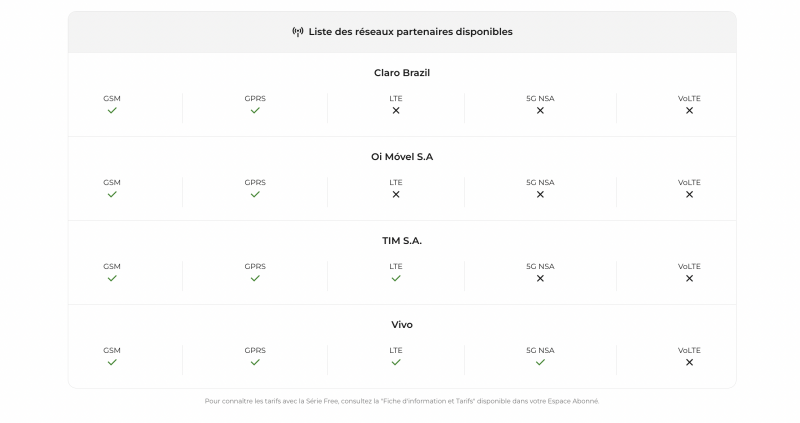Click the Vivo network heading
This screenshot has height=423, width=800.
[402, 325]
